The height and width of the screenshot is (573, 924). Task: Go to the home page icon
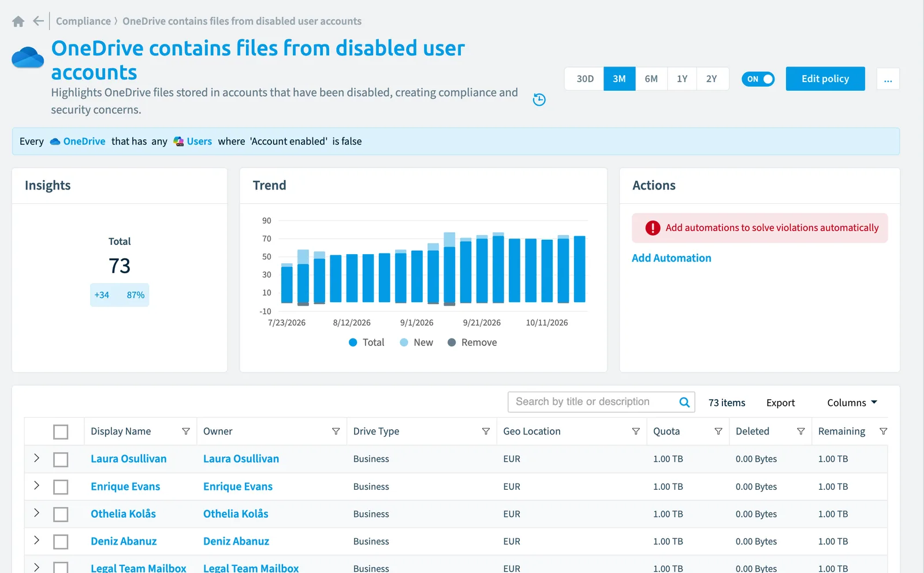pos(18,21)
